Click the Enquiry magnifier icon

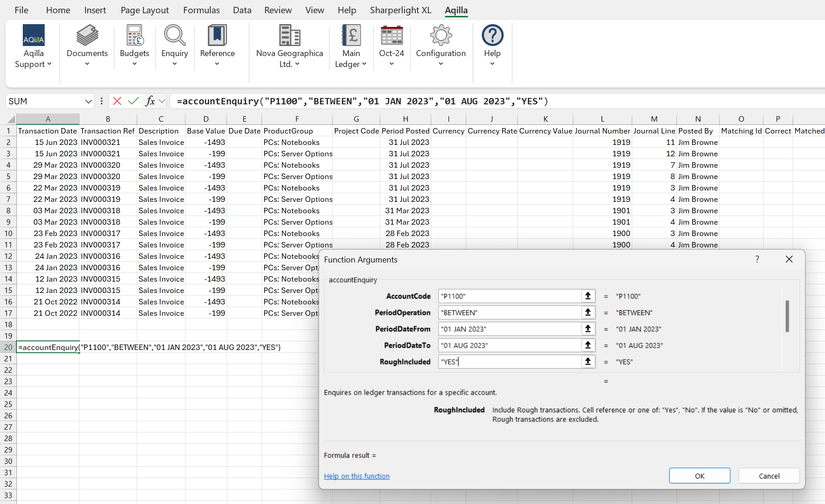pyautogui.click(x=175, y=36)
